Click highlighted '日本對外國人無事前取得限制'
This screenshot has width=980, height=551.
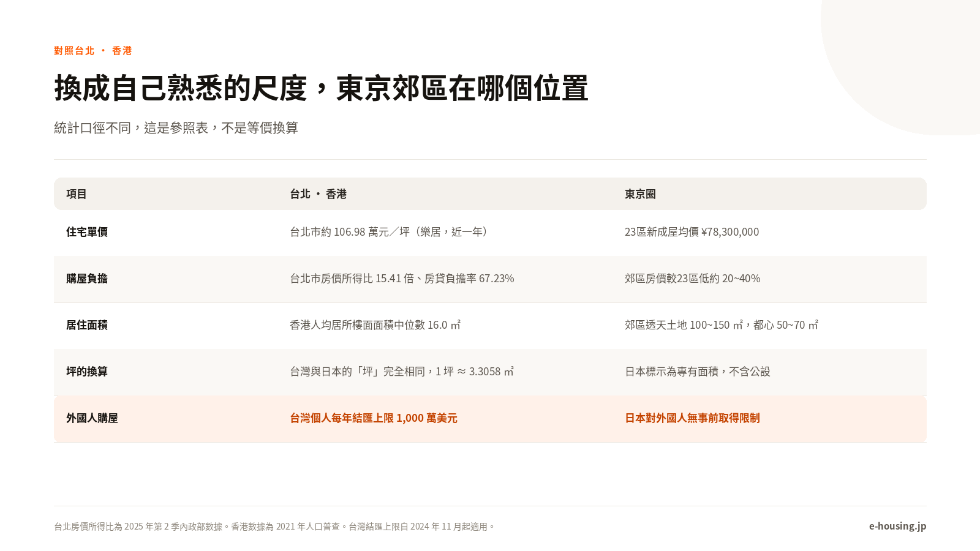(692, 418)
